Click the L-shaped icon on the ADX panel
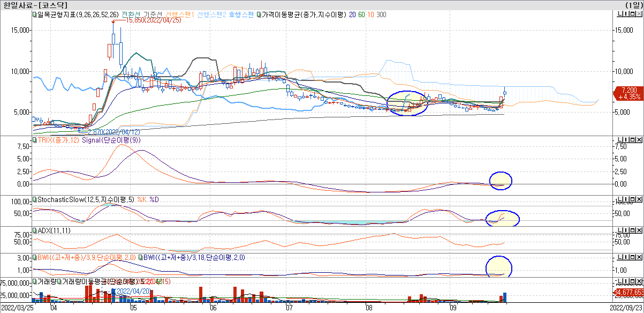Viewport: 644px width, 313px height. pos(619,230)
